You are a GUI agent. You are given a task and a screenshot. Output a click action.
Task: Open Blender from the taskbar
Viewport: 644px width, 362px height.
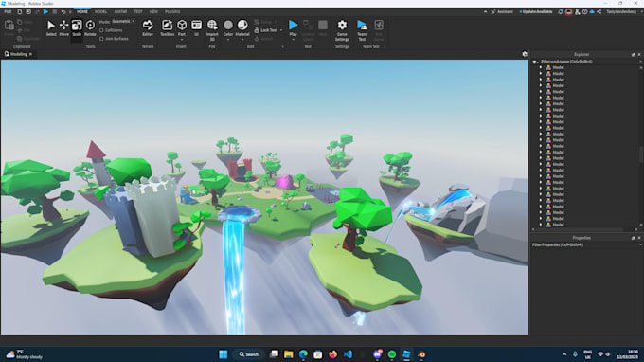point(421,354)
